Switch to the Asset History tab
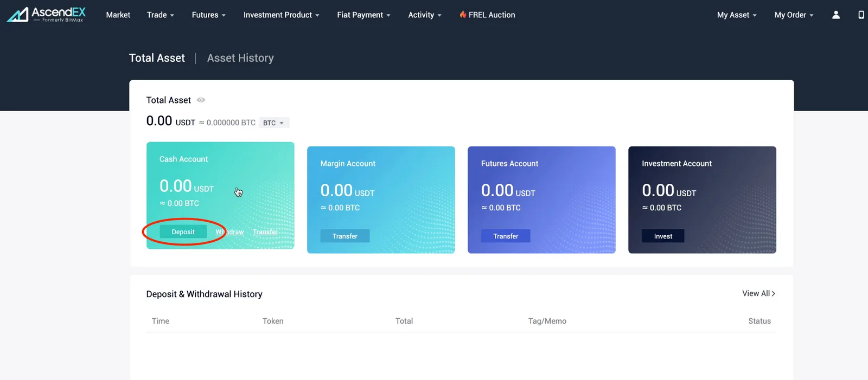The width and height of the screenshot is (868, 380). (x=240, y=58)
